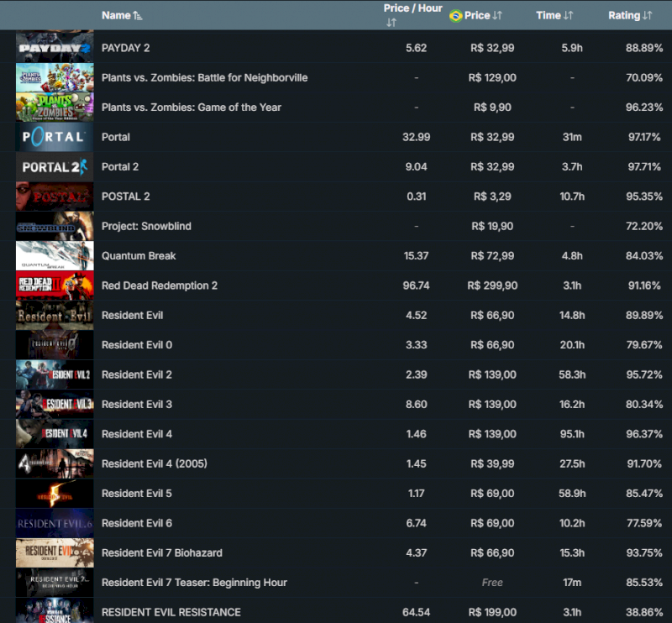
Task: Click Plants vs. Zombies: Game of the Year
Action: tap(192, 107)
